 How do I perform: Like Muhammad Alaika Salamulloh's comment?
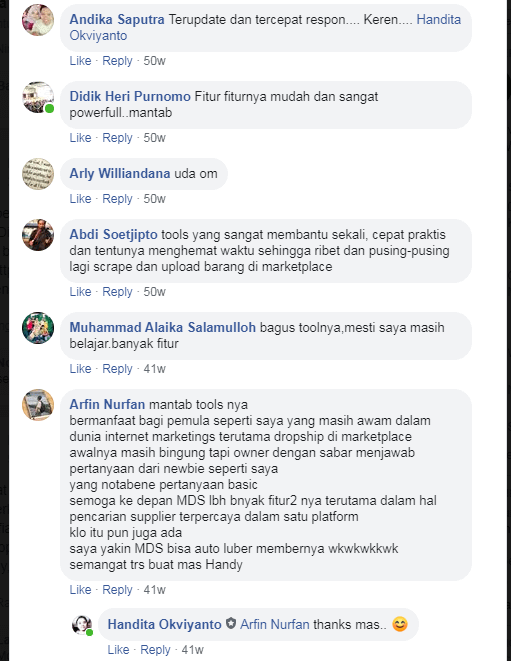pos(80,369)
